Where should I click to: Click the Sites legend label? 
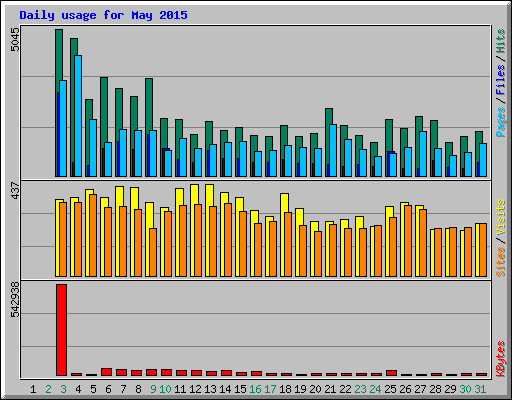click(500, 262)
